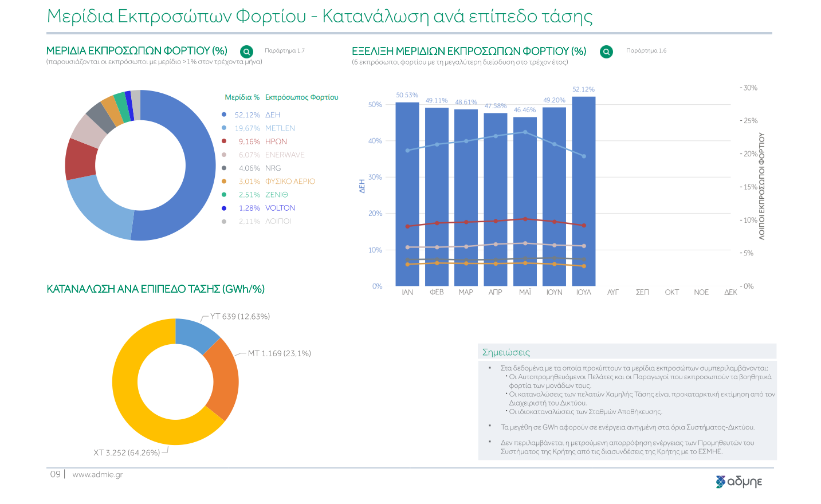Choose the ΖΕΝΙΘ legend color dot

click(224, 195)
